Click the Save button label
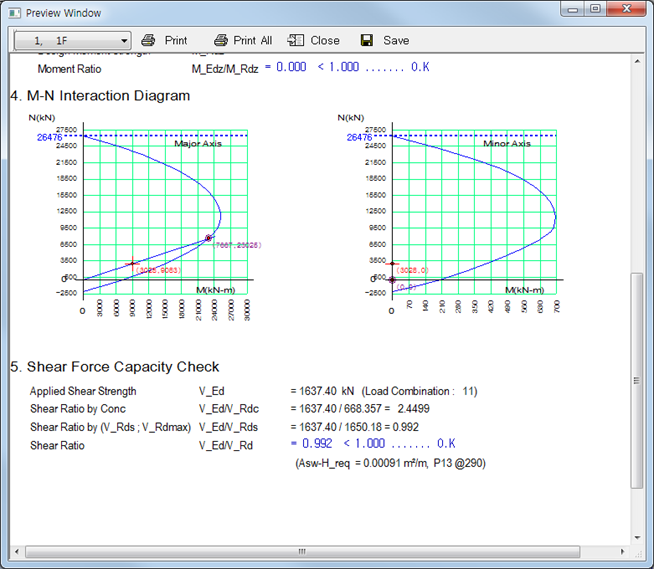 point(396,40)
